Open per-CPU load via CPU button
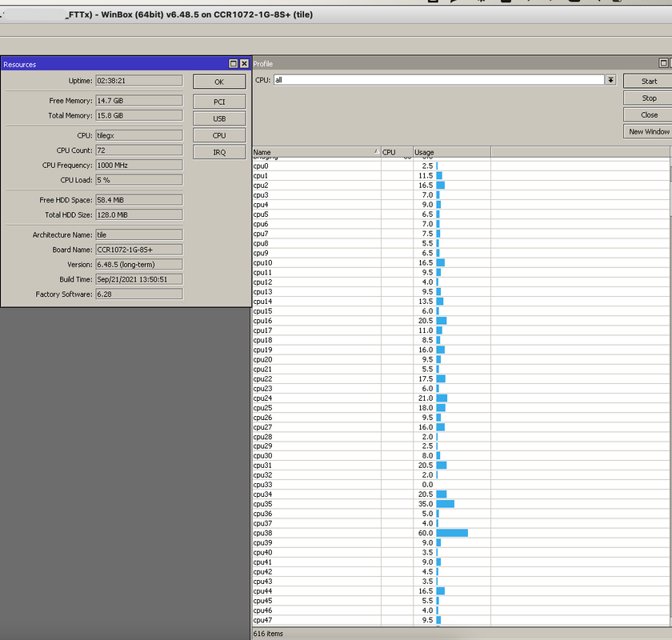This screenshot has width=672, height=640. pos(219,135)
